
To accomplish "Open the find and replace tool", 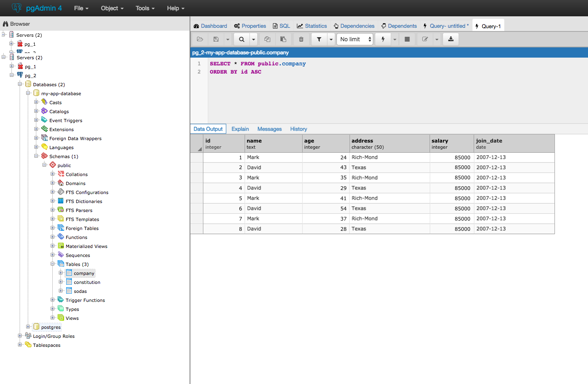I will point(241,39).
